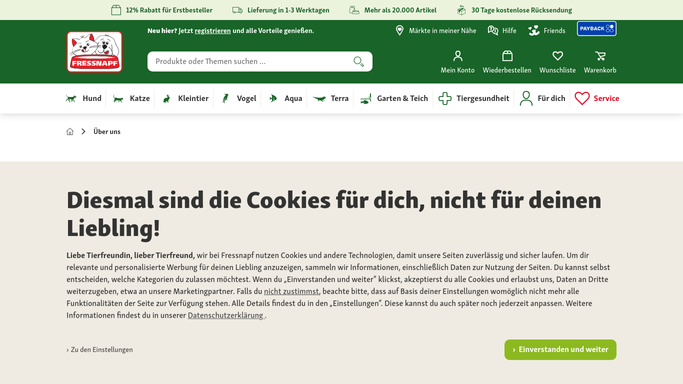Click the search magnifier icon
683x384 pixels.
point(358,61)
